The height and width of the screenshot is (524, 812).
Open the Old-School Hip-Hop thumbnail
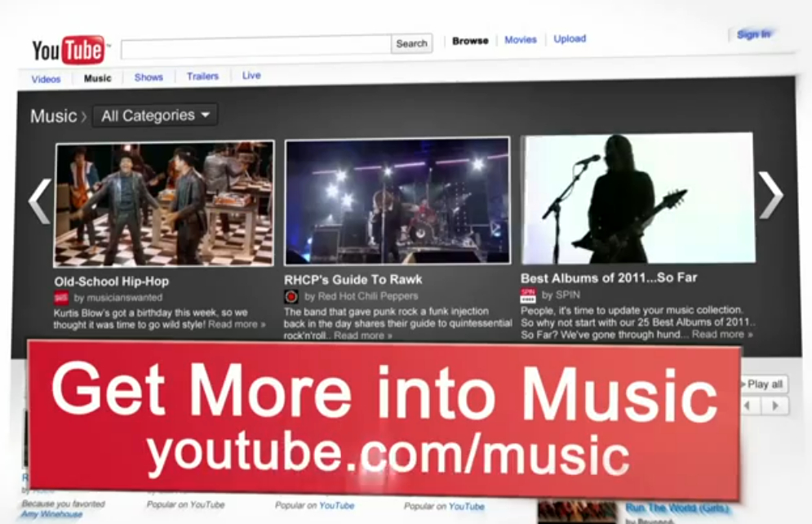[164, 204]
